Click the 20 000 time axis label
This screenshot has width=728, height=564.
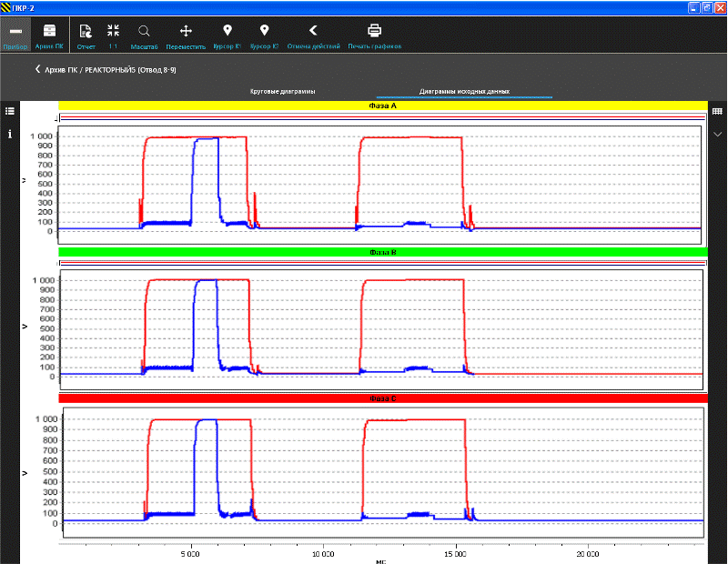coord(588,554)
